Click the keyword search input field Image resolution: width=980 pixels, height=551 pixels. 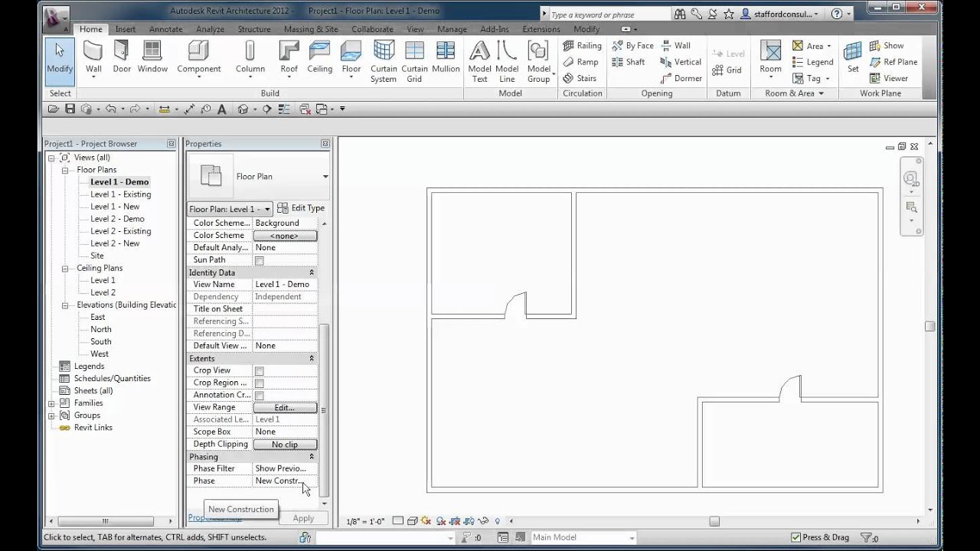609,15
